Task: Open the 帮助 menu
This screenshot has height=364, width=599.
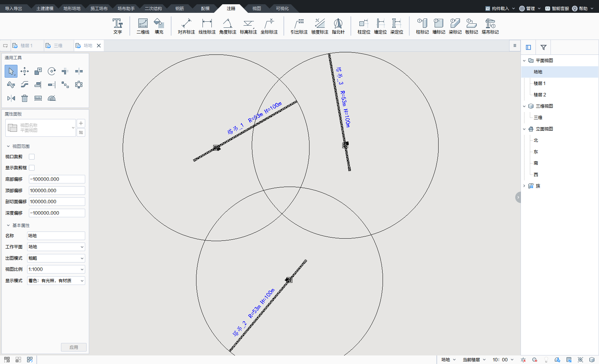Action: 583,9
